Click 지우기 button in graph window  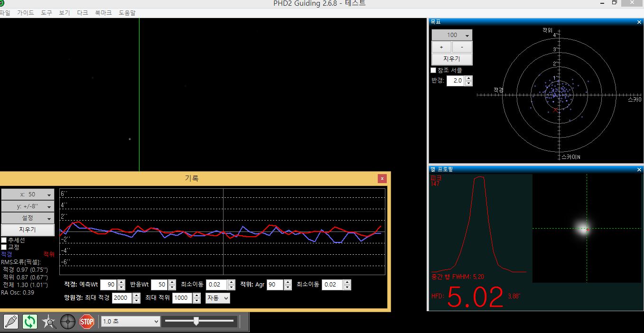click(x=28, y=230)
